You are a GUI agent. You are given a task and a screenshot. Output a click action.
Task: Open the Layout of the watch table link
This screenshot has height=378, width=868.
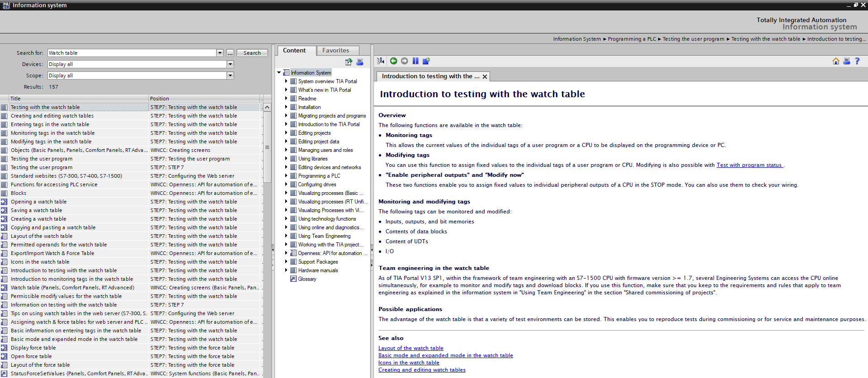click(x=410, y=348)
